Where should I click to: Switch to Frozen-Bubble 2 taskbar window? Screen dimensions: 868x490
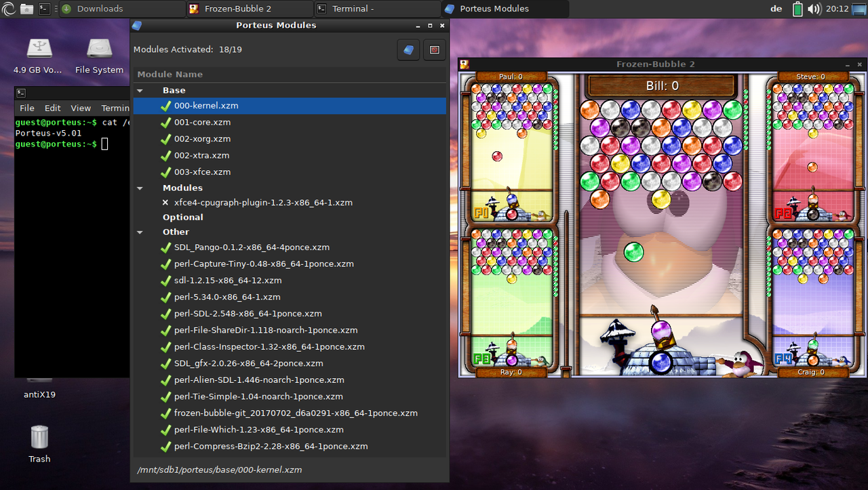pyautogui.click(x=249, y=9)
